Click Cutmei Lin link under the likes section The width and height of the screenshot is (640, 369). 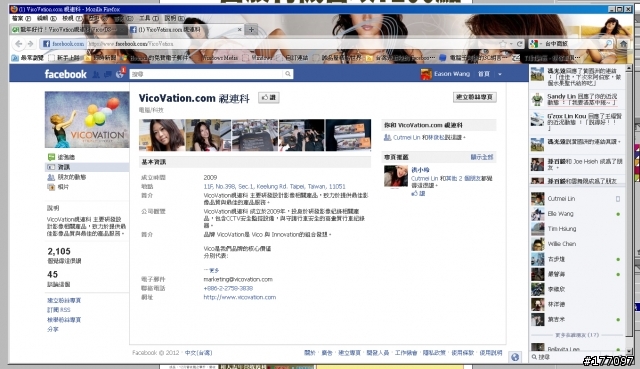click(x=407, y=138)
